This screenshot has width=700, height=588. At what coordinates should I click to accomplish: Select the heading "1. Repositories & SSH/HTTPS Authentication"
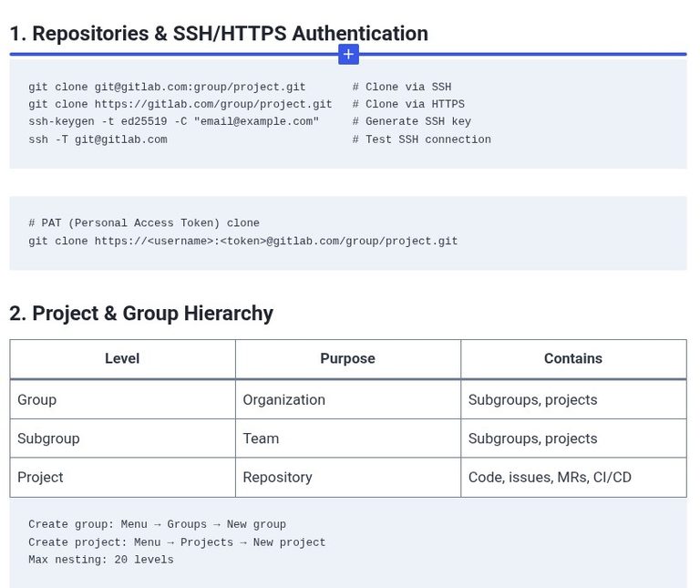click(x=219, y=34)
